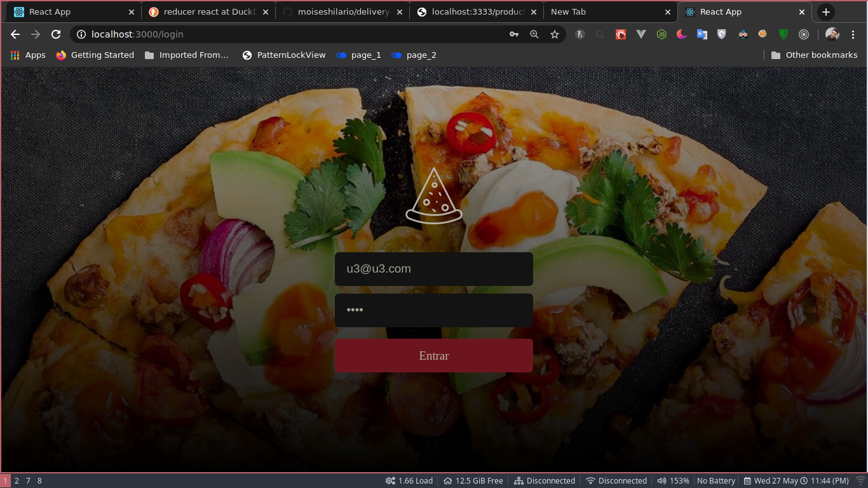Close the New Tab tab
Viewport: 868px width, 488px height.
pyautogui.click(x=668, y=12)
